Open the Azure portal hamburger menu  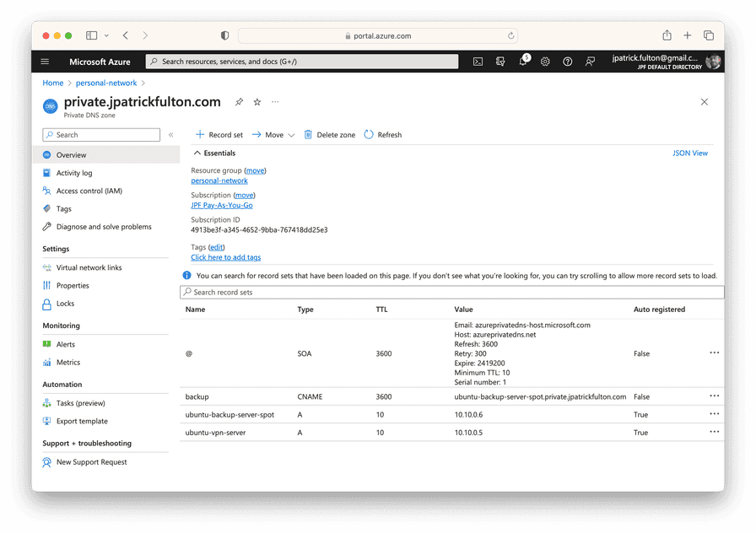pyautogui.click(x=45, y=62)
